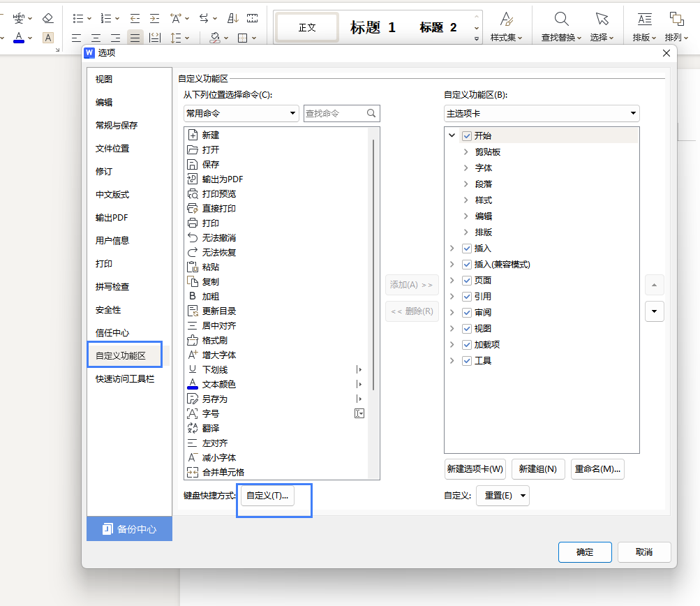Apply right alignment from the ribbon

coord(116,38)
